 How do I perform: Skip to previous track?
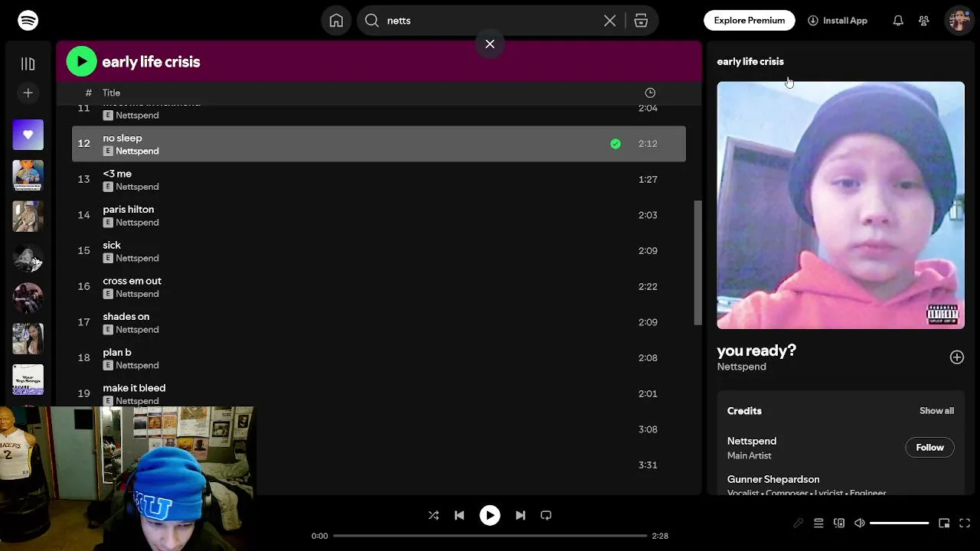[459, 516]
